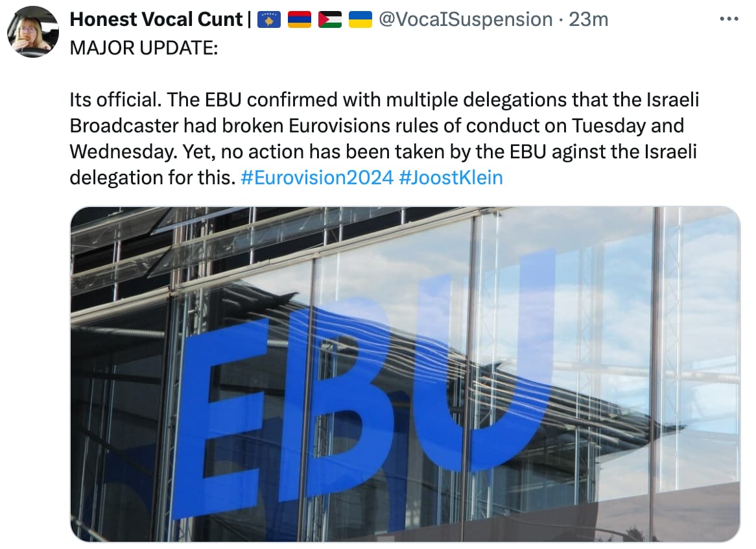Image resolution: width=756 pixels, height=549 pixels.
Task: Open the #Eurovision2024 hashtag
Action: (316, 178)
